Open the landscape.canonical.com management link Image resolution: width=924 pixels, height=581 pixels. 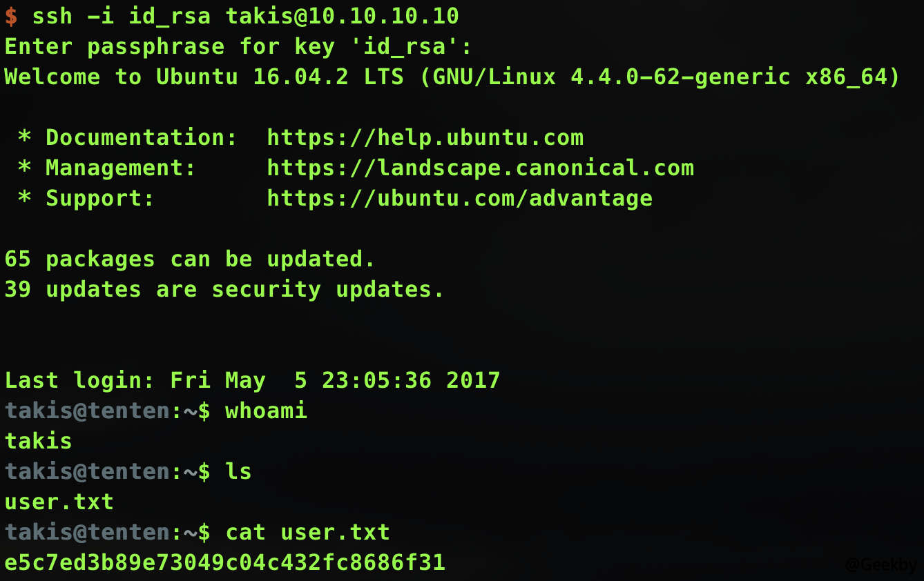(x=480, y=168)
